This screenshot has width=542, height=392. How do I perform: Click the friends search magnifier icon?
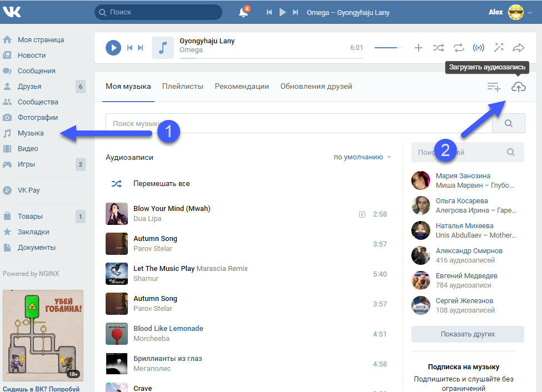511,152
